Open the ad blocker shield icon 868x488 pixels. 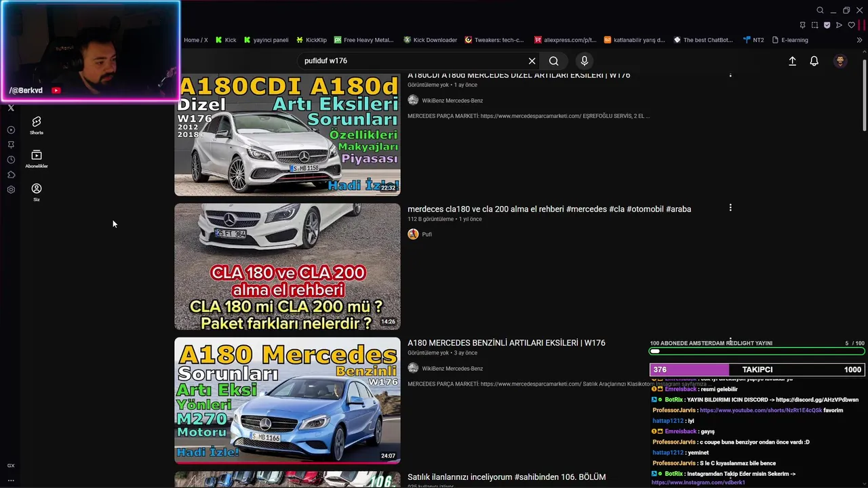tap(827, 25)
